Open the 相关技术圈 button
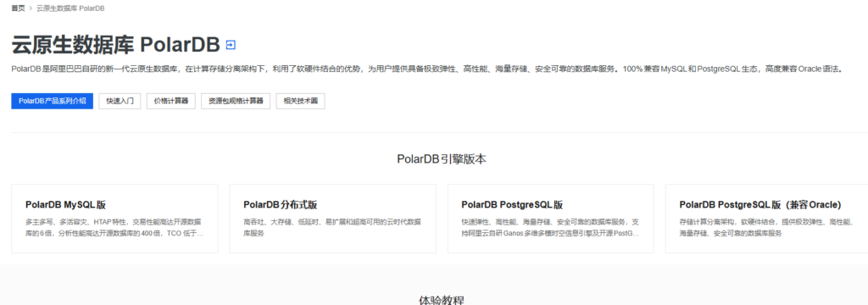Image resolution: width=868 pixels, height=305 pixels. [x=301, y=102]
